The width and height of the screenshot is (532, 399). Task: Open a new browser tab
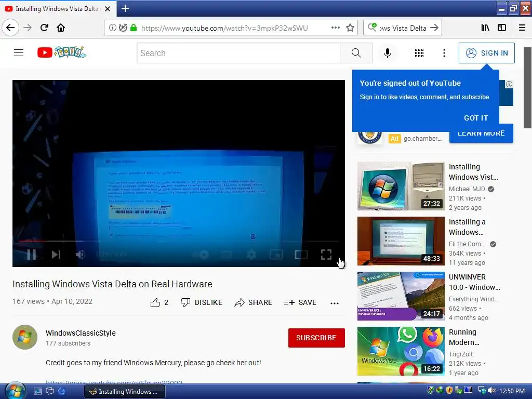pyautogui.click(x=125, y=8)
